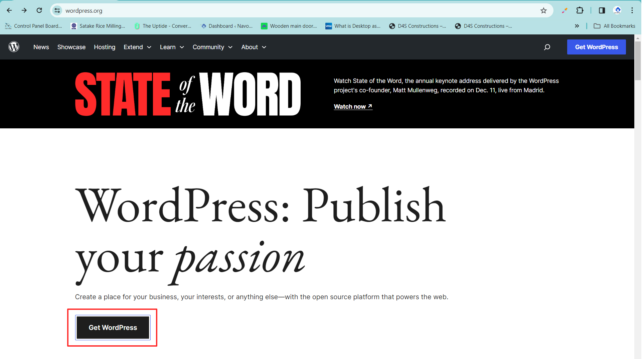This screenshot has height=359, width=644.
Task: Open the Chrome profile avatar
Action: click(x=617, y=10)
